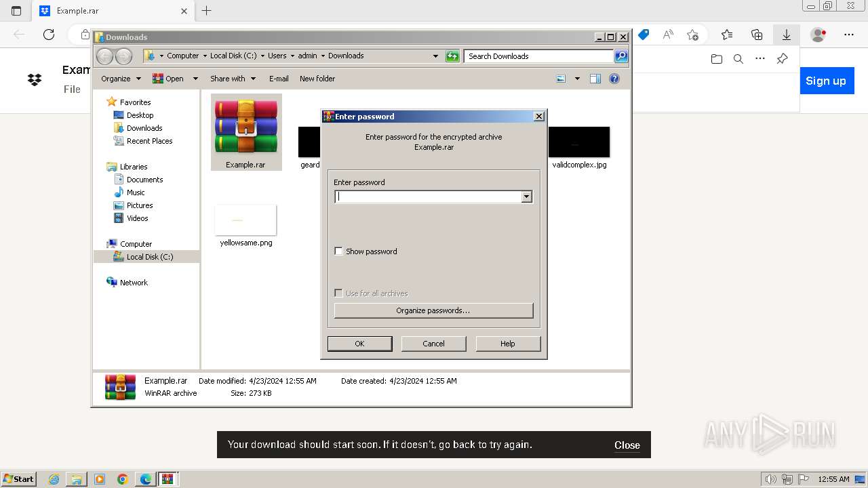Open Help in the password dialog
This screenshot has width=868, height=488.
coord(508,344)
